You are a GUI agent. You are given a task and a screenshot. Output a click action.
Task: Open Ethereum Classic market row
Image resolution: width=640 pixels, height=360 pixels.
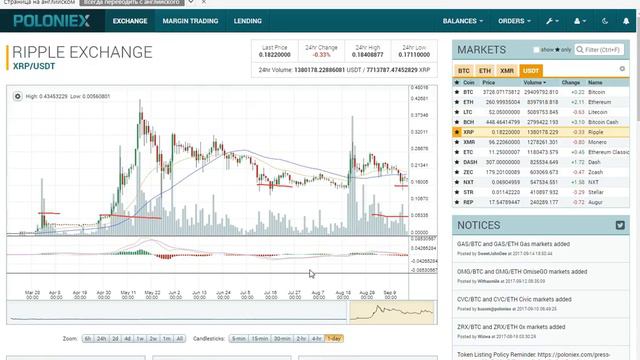pos(541,152)
